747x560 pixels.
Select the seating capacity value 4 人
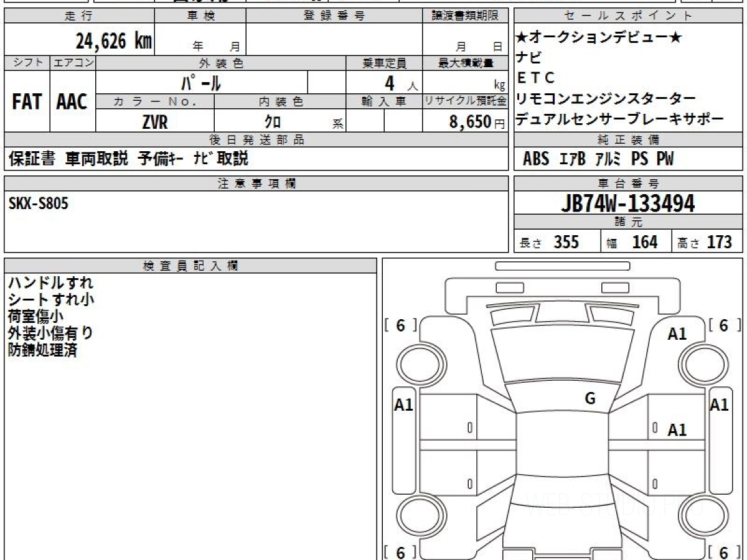pyautogui.click(x=400, y=83)
